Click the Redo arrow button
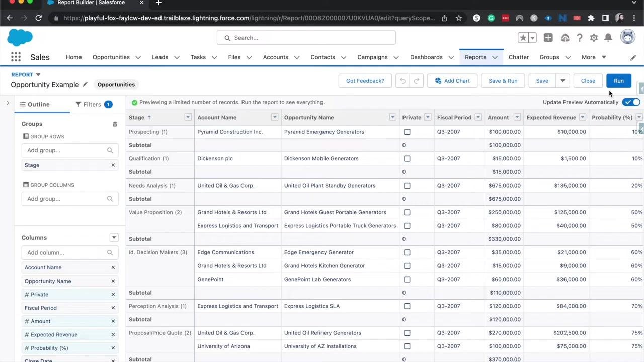The image size is (644, 362). 417,81
